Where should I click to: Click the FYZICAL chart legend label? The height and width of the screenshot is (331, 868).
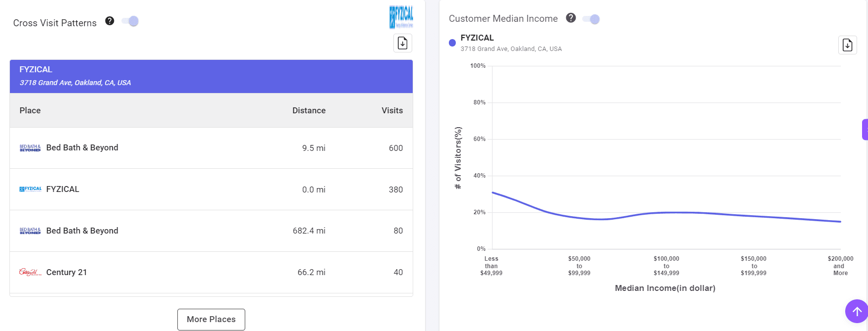477,38
